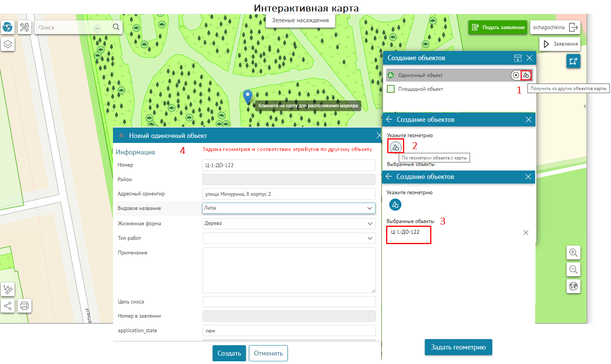
Task: Expand the Видовое название dropdown
Action: point(369,208)
